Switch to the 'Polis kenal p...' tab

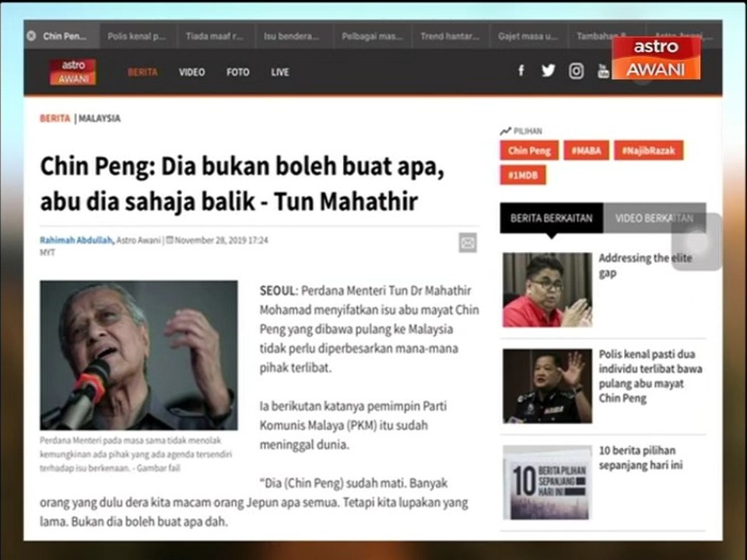pos(137,37)
